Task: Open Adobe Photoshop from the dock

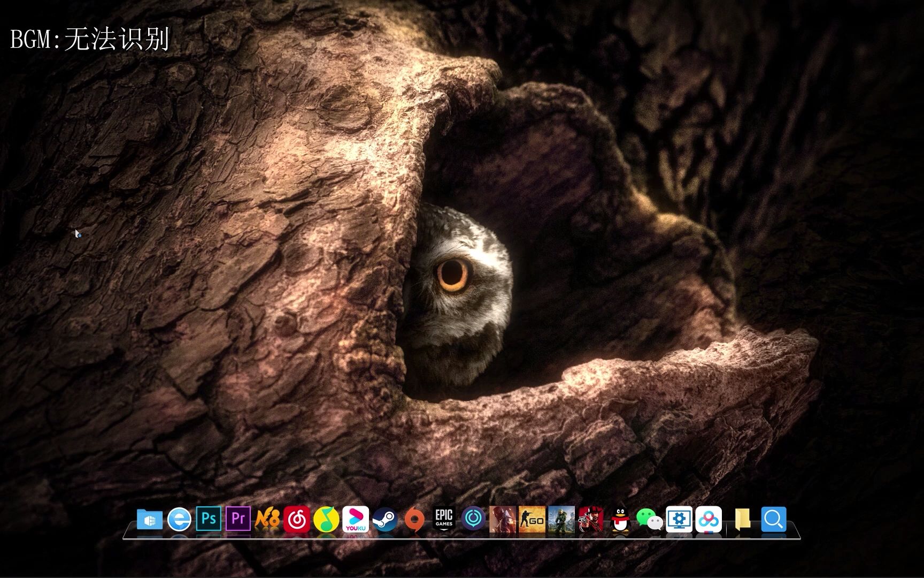Action: click(x=209, y=519)
